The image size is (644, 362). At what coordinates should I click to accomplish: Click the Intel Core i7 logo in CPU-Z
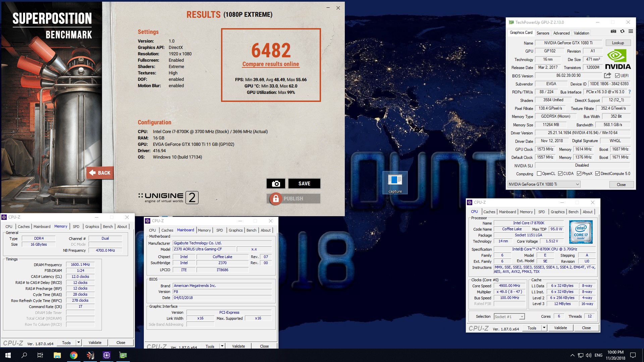pos(581,232)
